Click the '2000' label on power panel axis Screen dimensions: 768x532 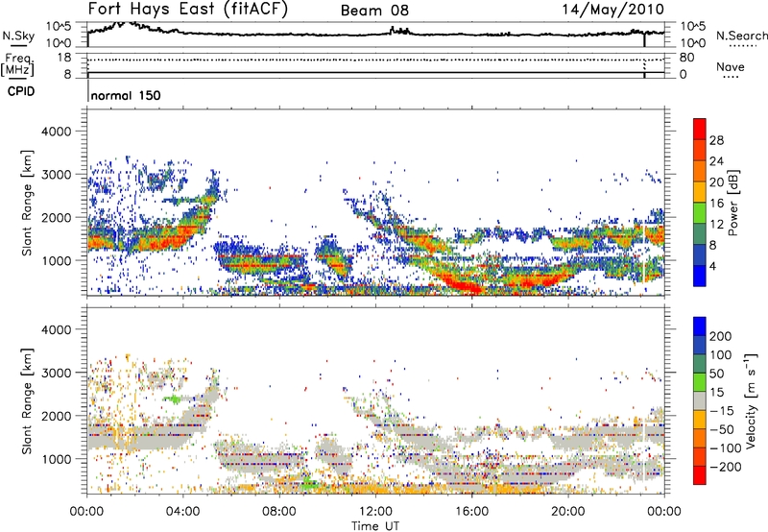(57, 217)
